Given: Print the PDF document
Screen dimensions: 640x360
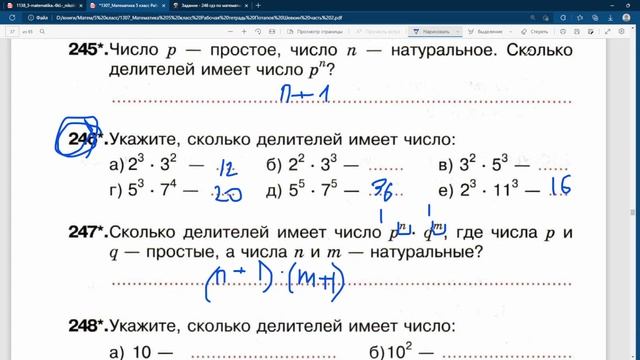Looking at the screenshot, I should [x=563, y=31].
